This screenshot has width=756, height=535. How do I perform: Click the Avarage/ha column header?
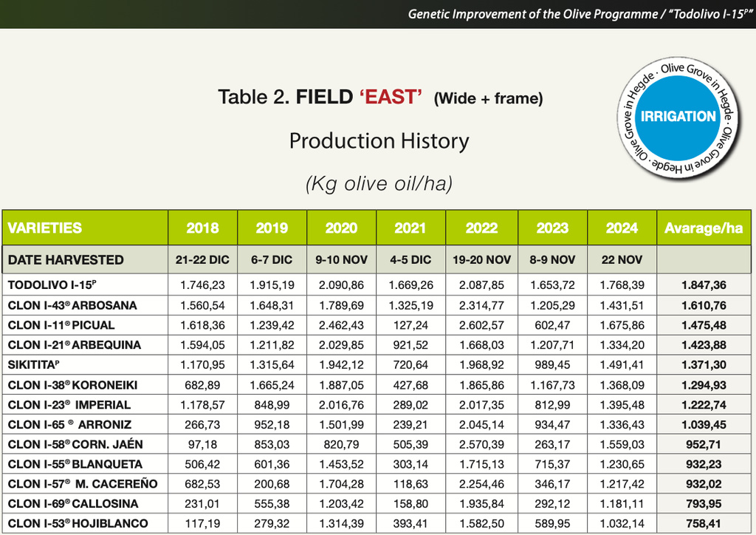[x=704, y=228]
